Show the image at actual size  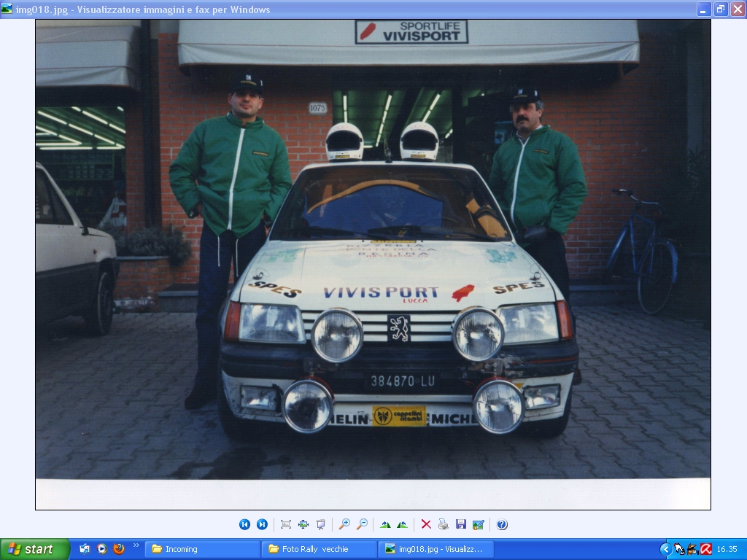(303, 524)
